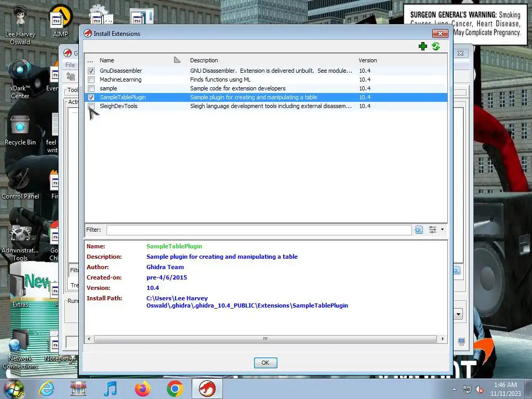Select the sample extension row name

pos(108,88)
